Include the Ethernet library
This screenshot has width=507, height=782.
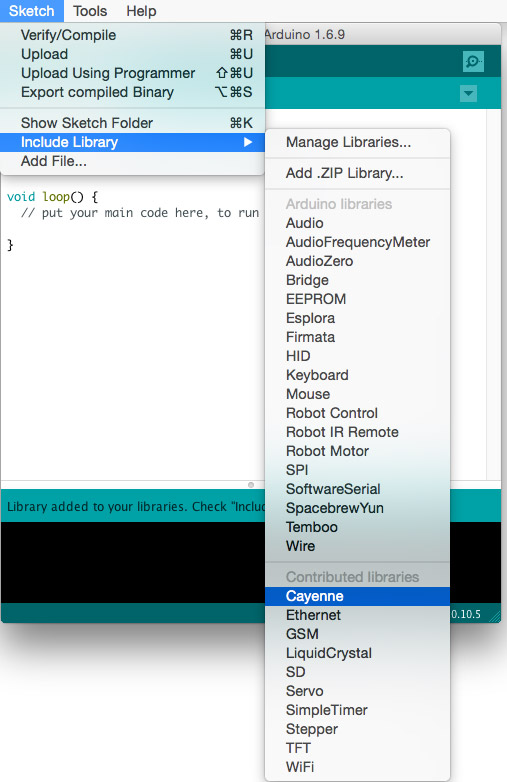point(357,615)
